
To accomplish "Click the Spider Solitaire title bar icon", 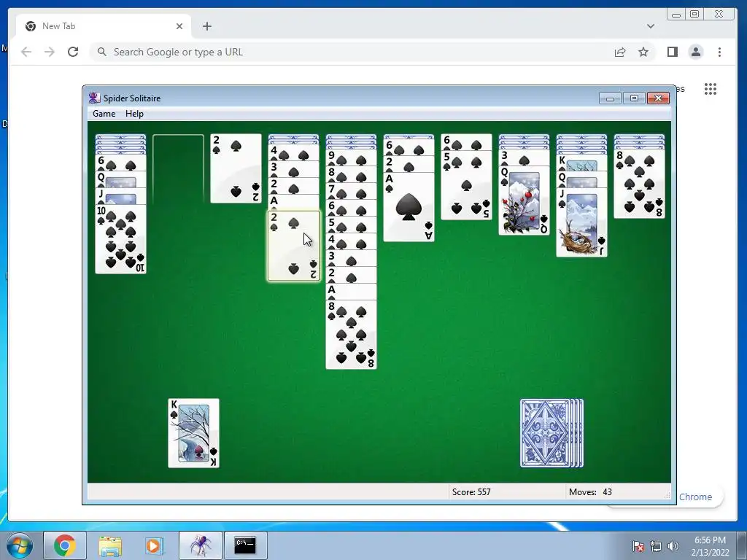I will coord(94,98).
